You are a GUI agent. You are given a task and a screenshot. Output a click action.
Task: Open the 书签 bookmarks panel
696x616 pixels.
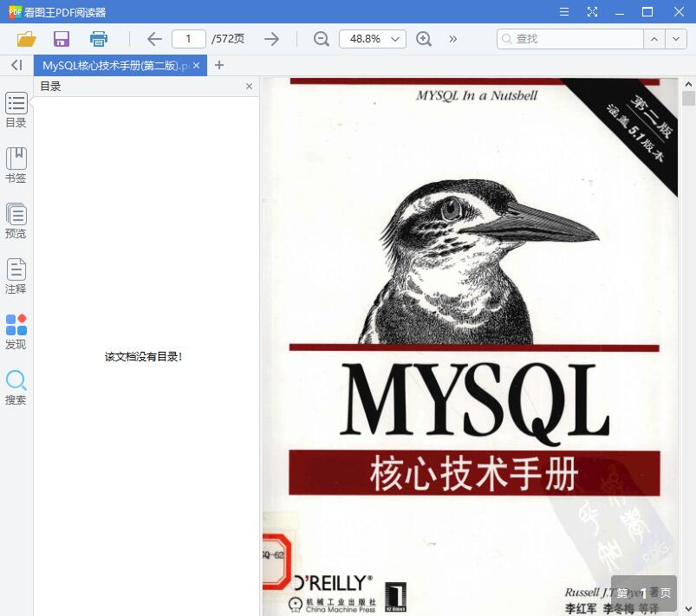tap(16, 165)
